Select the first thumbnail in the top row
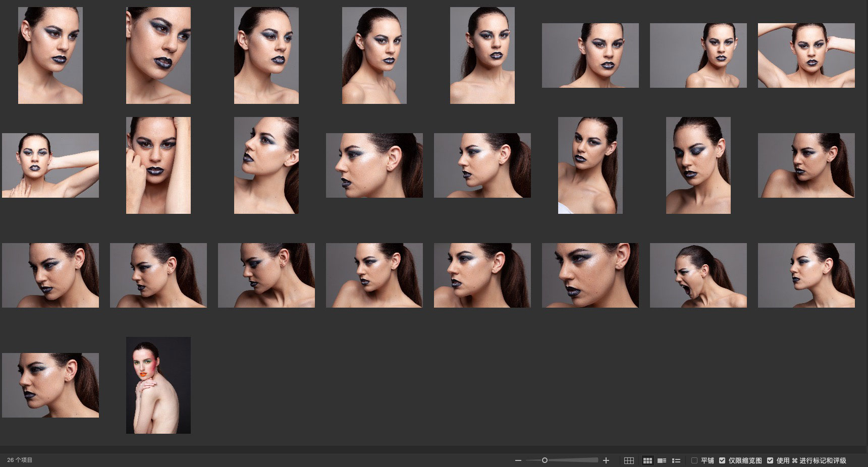 50,55
